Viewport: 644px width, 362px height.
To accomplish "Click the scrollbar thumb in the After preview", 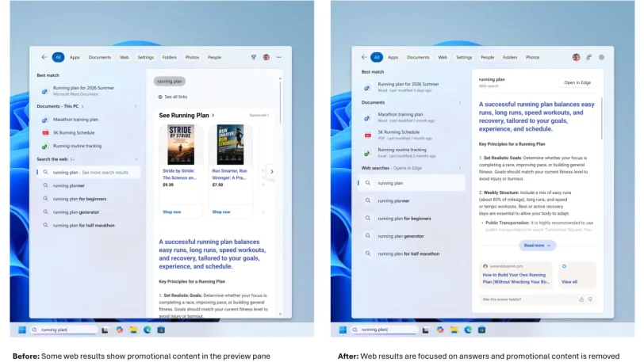I will (x=602, y=119).
